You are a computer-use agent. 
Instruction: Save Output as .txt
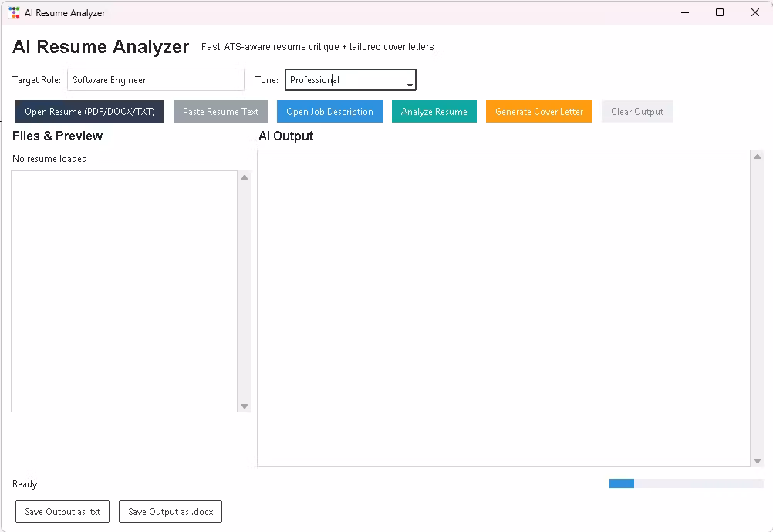tap(62, 512)
